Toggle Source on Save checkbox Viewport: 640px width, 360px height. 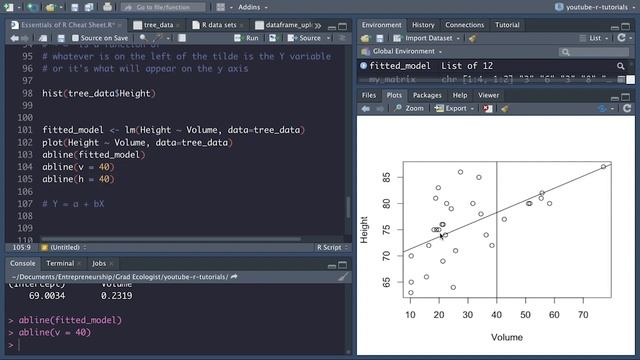75,38
